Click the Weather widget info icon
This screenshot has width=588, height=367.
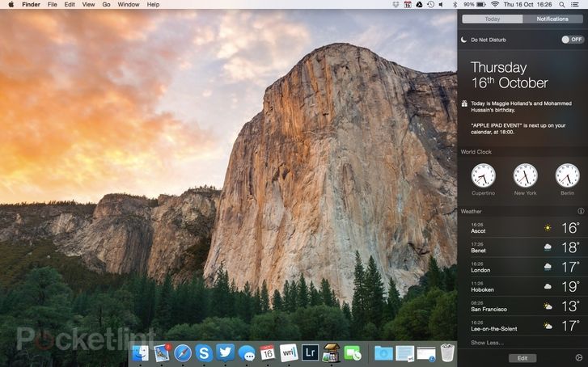(581, 211)
